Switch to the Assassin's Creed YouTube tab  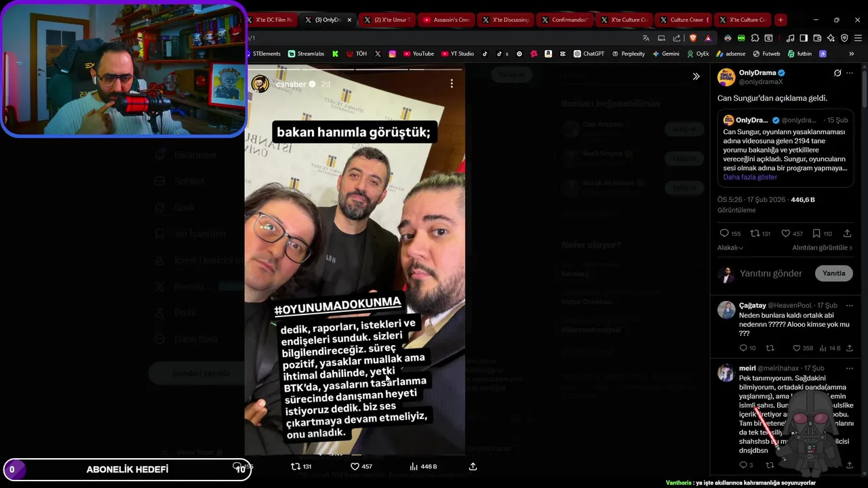tap(446, 20)
